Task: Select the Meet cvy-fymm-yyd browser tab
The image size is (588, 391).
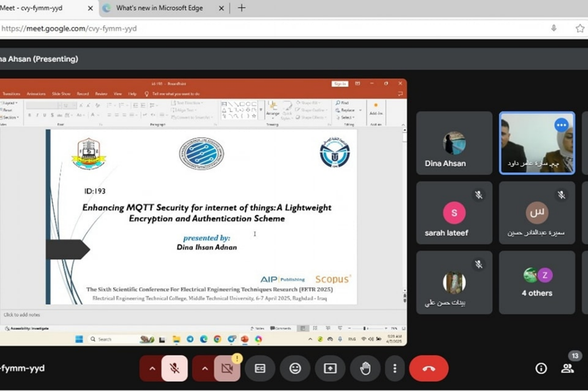Action: pyautogui.click(x=40, y=8)
